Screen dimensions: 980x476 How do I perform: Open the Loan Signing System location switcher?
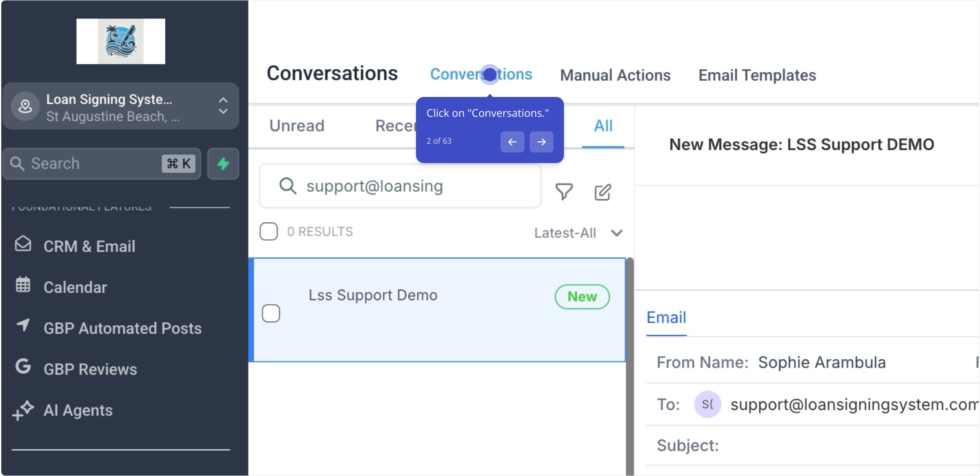pos(121,107)
